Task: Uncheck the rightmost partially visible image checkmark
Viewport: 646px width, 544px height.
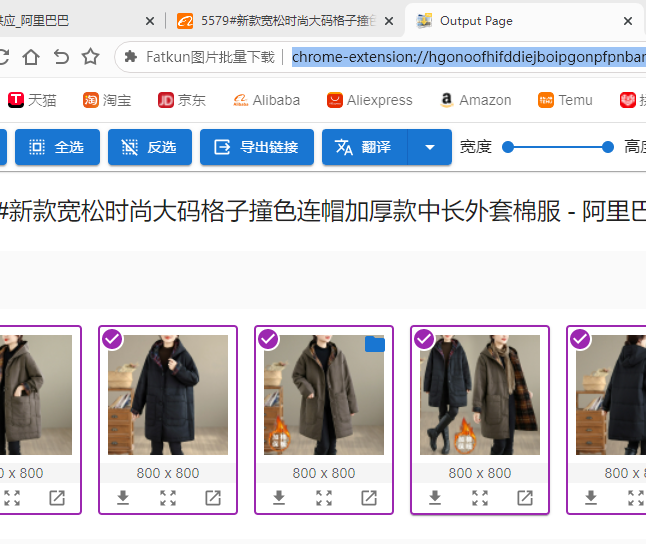Action: pyautogui.click(x=580, y=339)
